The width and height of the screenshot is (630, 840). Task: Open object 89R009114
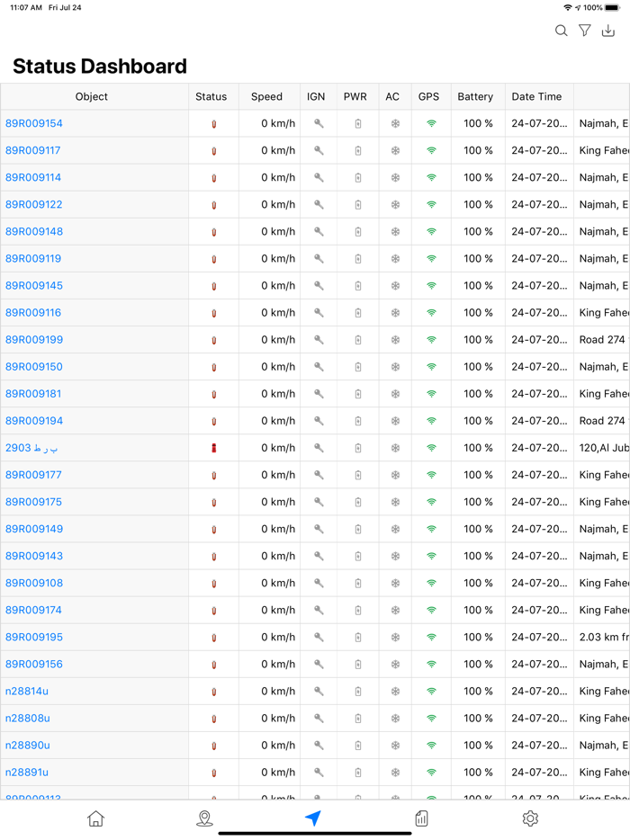pos(33,177)
